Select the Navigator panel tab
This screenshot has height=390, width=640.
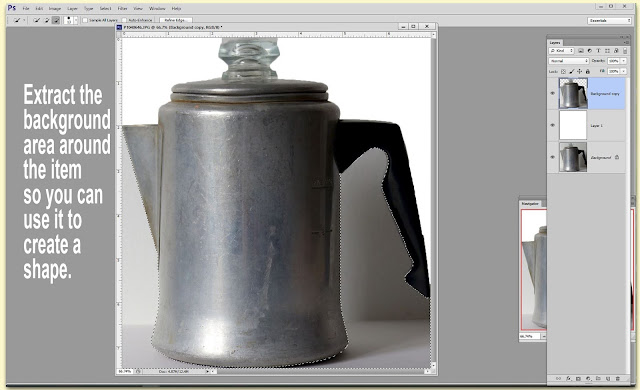click(x=530, y=203)
